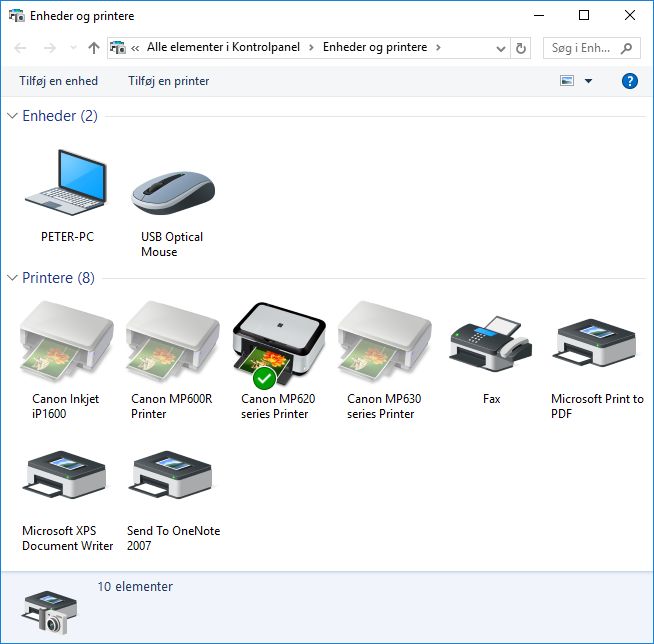Click the Printere (8) group heading

point(58,277)
